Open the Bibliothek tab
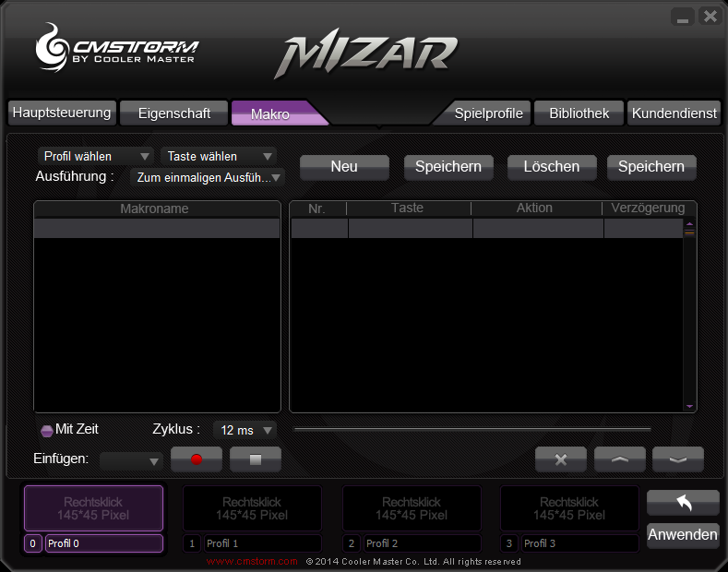 (x=579, y=113)
